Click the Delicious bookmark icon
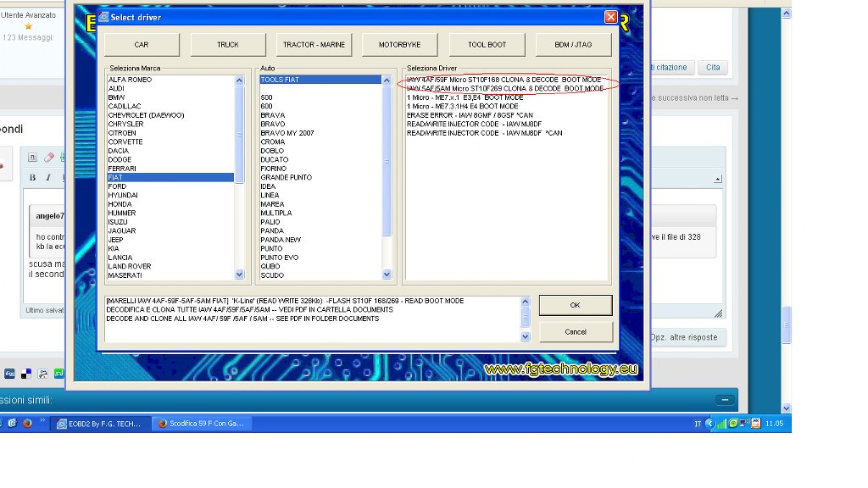The height and width of the screenshot is (488, 868). coord(26,374)
